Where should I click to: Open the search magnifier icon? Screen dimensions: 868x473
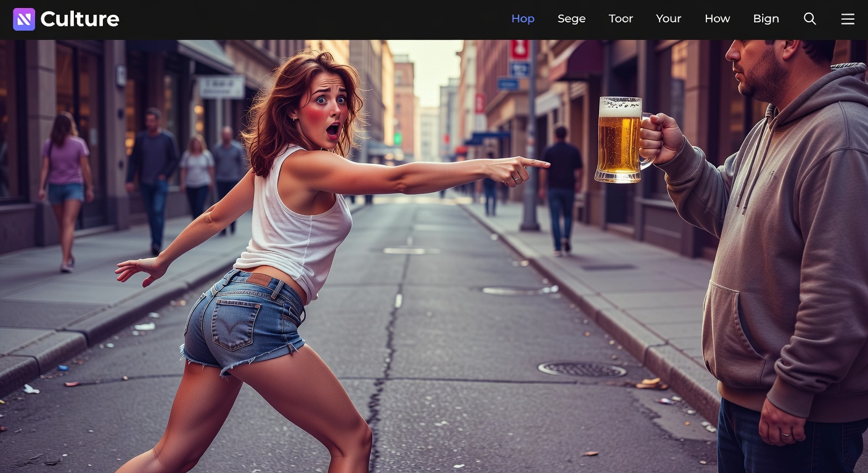pos(809,19)
